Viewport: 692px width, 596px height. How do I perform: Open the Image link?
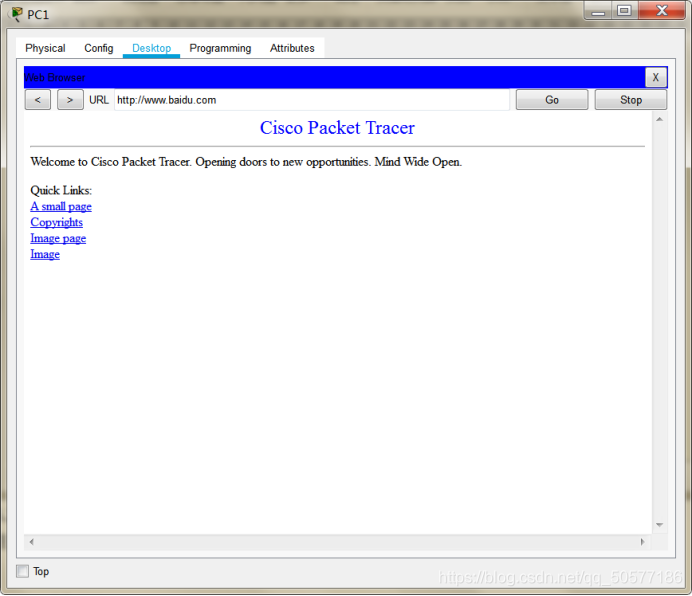pos(45,254)
